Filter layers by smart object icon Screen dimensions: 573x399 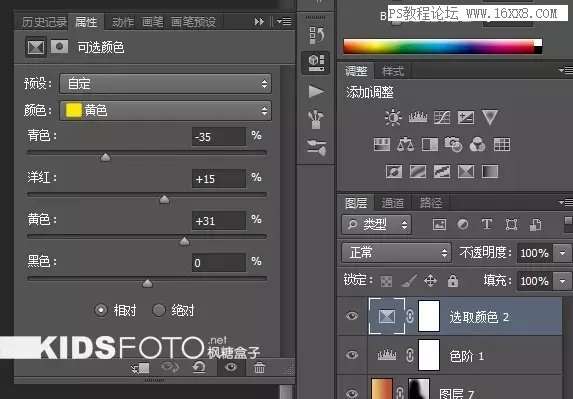click(535, 224)
